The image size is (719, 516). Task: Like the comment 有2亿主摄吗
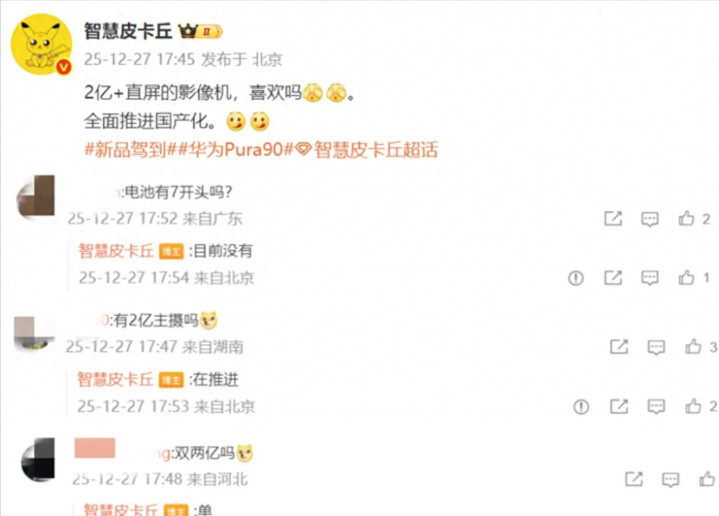coord(693,347)
